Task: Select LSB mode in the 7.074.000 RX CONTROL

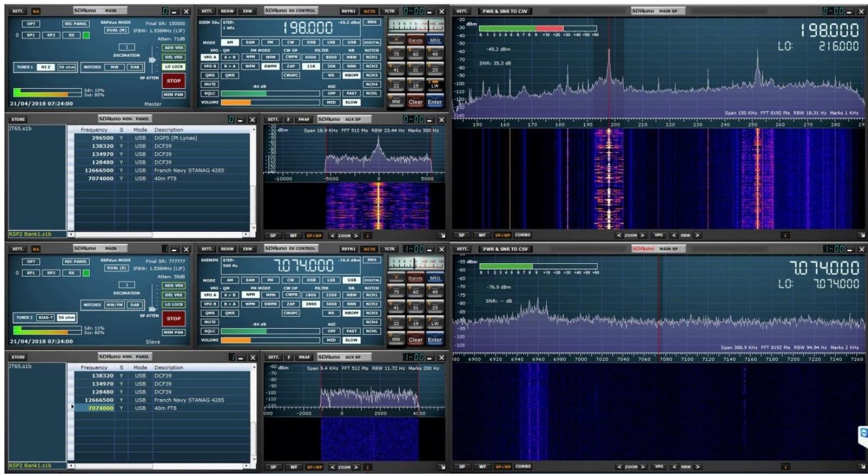Action: (x=331, y=280)
